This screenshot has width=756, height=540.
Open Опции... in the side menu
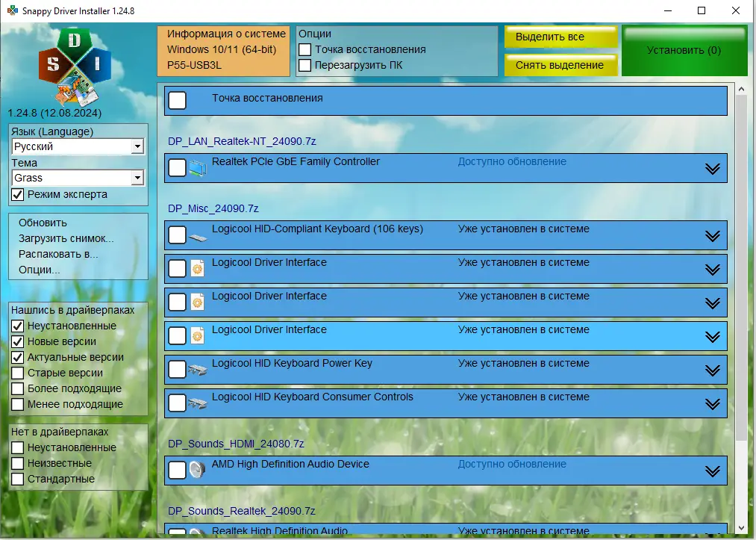(x=39, y=270)
